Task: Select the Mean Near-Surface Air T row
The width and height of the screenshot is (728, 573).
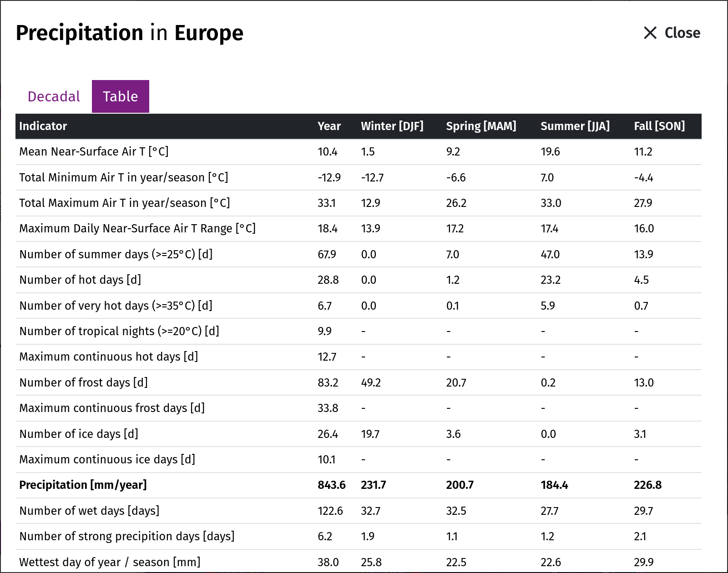Action: [x=359, y=151]
